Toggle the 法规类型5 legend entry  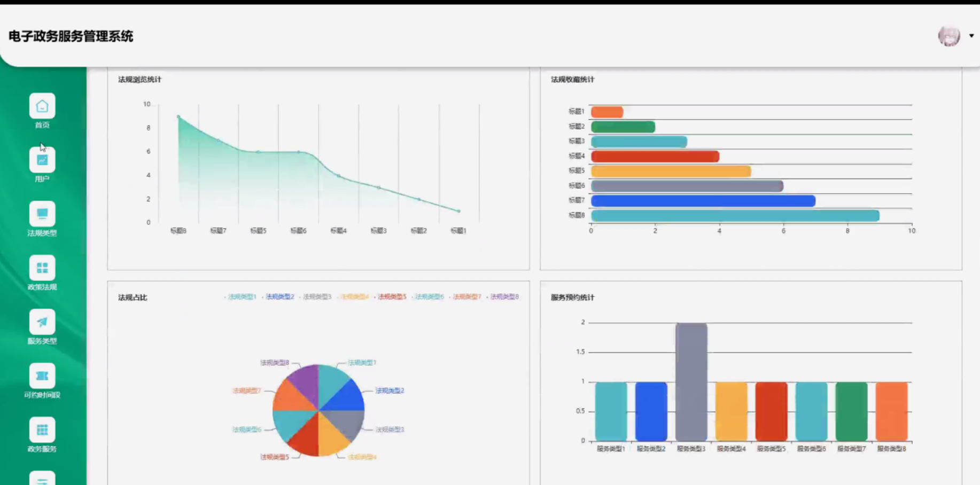pos(390,297)
